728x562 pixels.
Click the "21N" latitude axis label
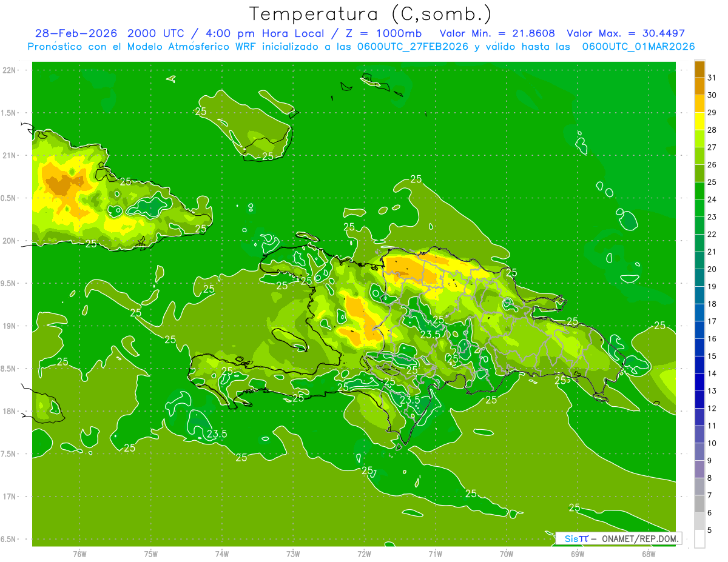click(10, 156)
